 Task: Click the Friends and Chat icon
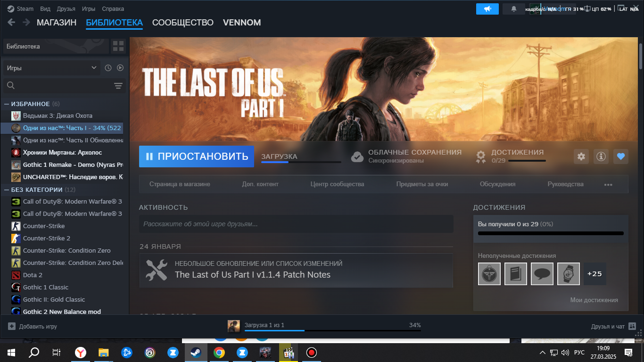tap(632, 326)
